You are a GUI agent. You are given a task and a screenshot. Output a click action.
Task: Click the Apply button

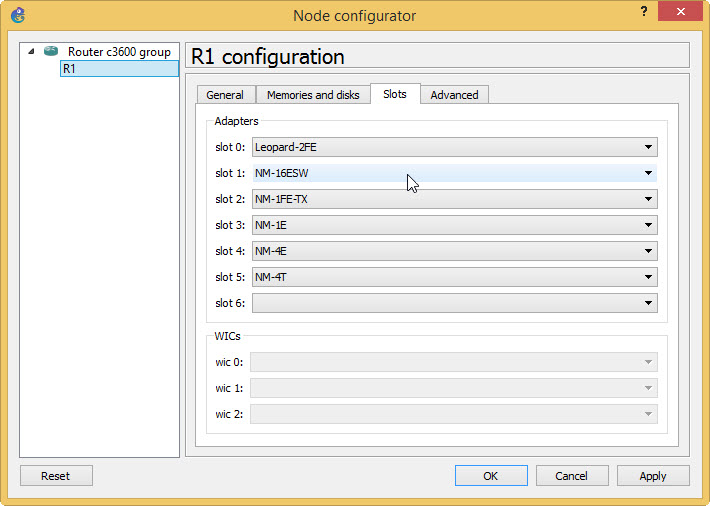pos(653,476)
